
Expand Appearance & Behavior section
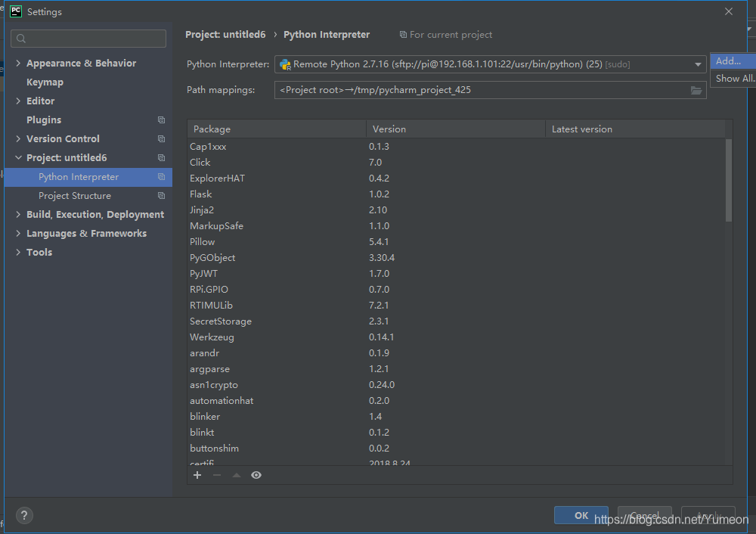[18, 64]
